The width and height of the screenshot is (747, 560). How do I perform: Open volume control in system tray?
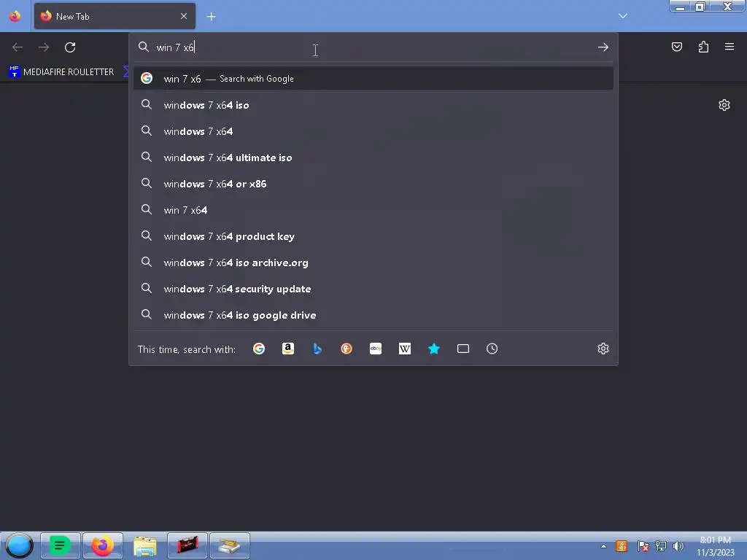click(x=678, y=546)
